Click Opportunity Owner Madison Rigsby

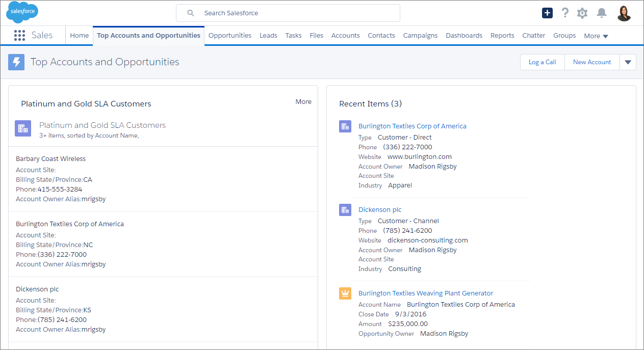click(x=444, y=334)
